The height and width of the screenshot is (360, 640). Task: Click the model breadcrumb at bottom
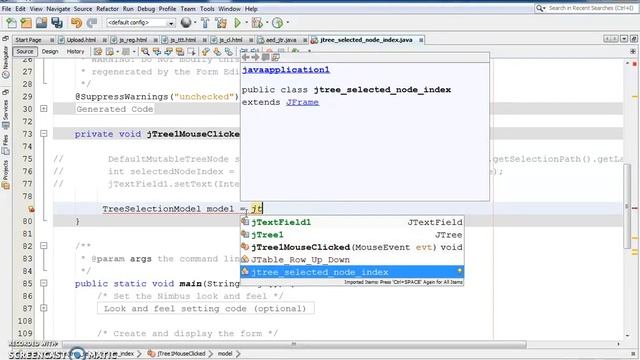click(225, 353)
